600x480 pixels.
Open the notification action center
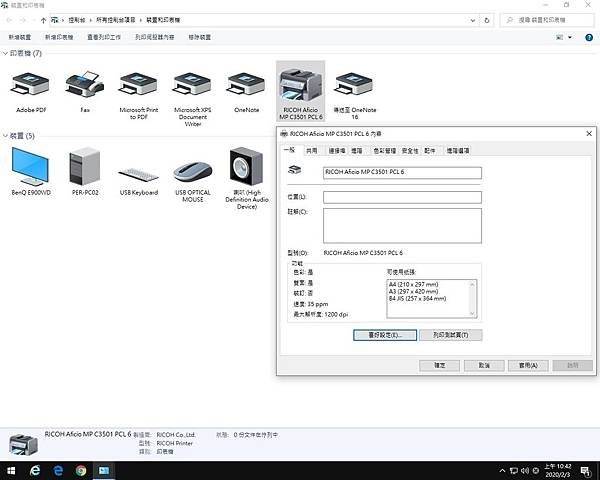[585, 471]
